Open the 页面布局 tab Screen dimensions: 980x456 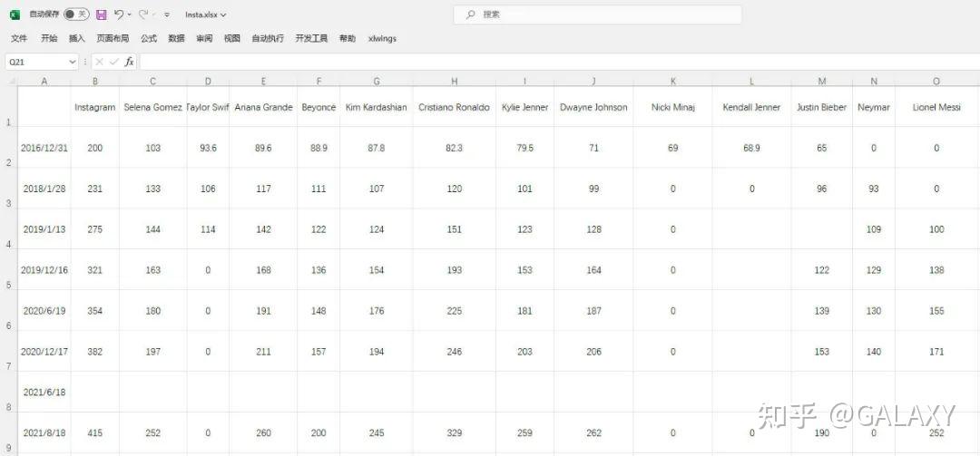(113, 39)
